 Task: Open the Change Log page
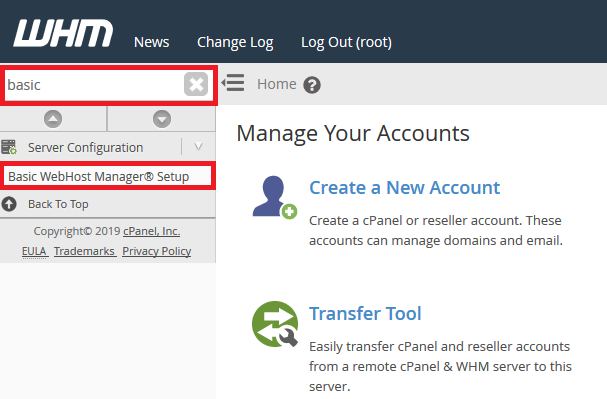[x=235, y=42]
